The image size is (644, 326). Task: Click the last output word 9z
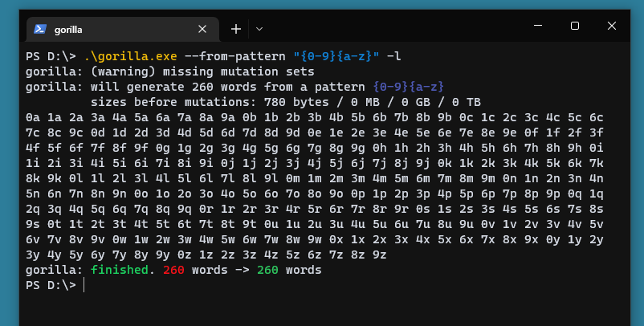click(380, 255)
